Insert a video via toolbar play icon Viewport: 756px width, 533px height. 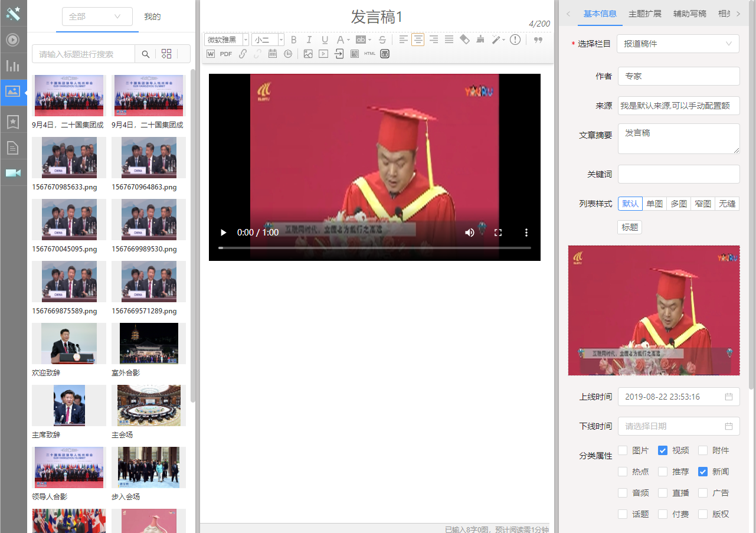coord(323,54)
